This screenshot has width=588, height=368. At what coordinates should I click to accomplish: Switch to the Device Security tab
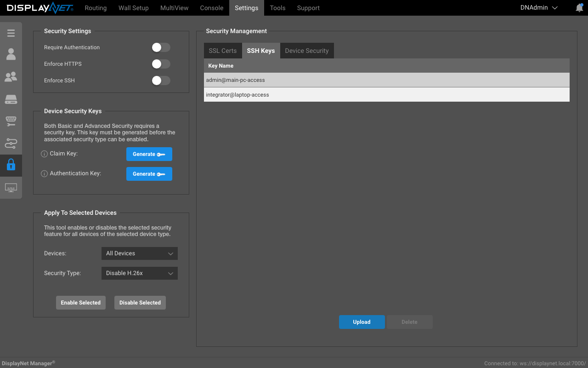tap(307, 51)
